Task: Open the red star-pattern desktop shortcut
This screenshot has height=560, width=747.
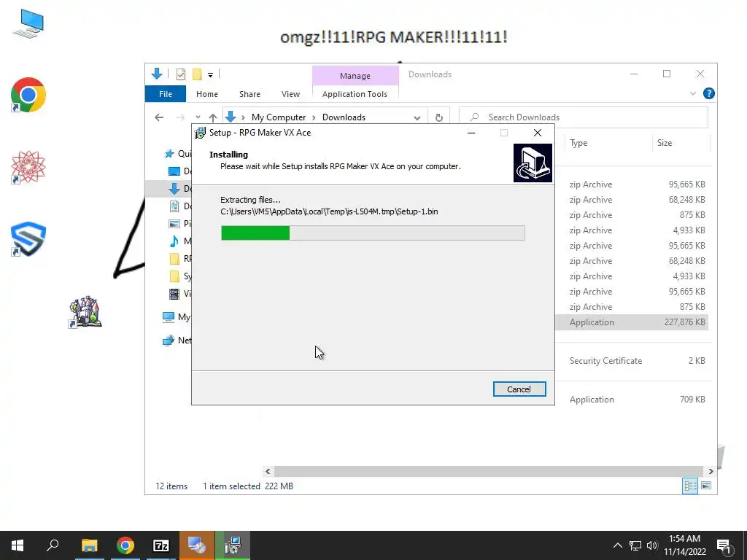Action: click(x=28, y=167)
